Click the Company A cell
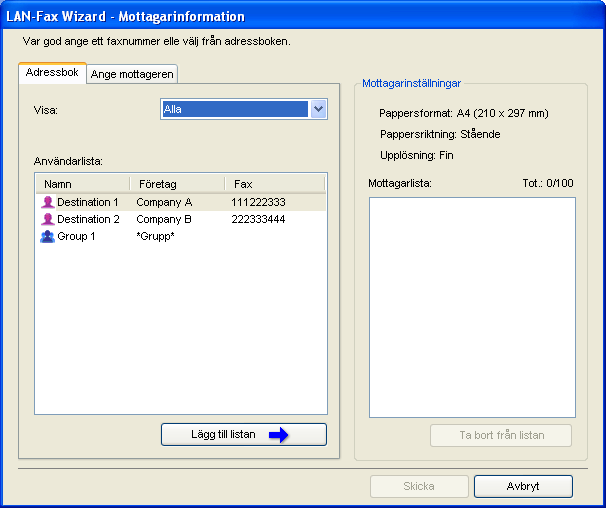606x508 pixels. 164,202
